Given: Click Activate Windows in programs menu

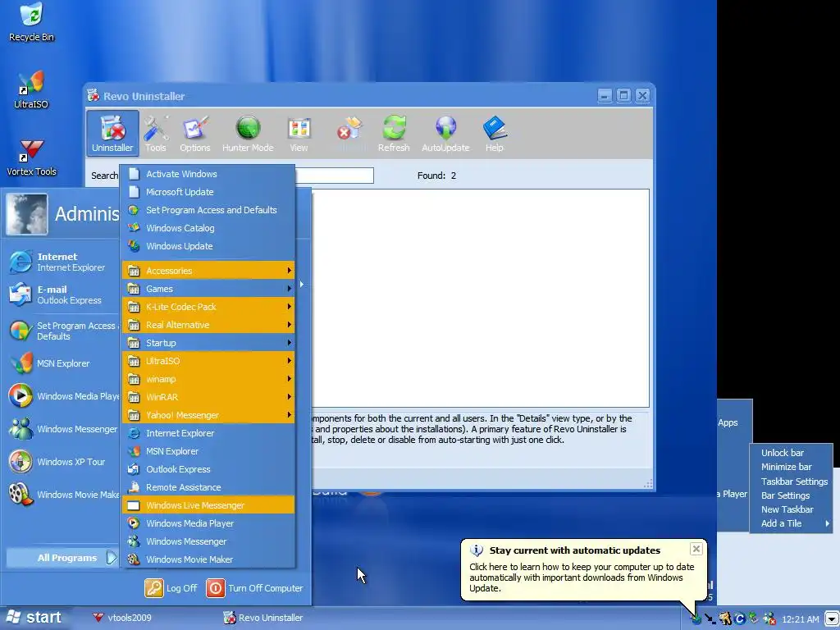Looking at the screenshot, I should (208, 174).
